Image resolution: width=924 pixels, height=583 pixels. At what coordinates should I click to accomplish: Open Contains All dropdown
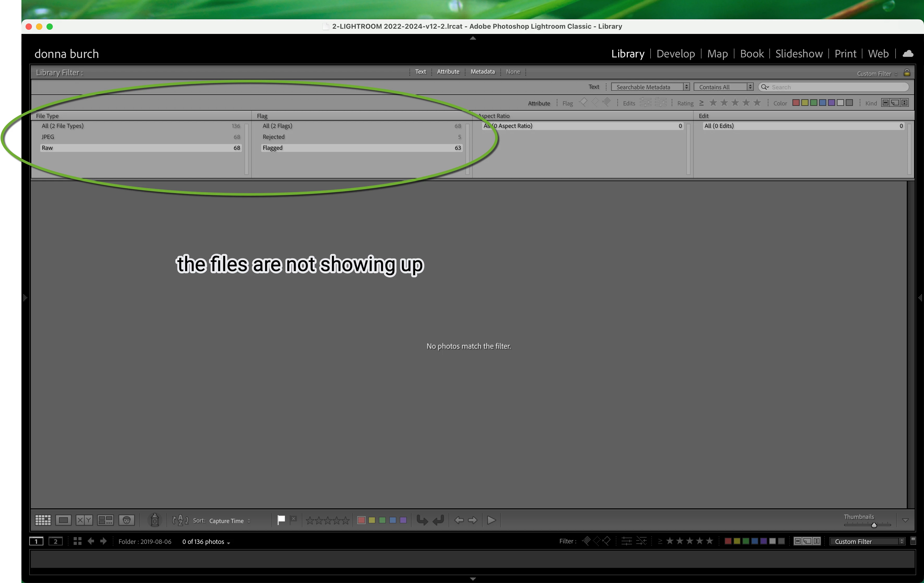pos(723,87)
